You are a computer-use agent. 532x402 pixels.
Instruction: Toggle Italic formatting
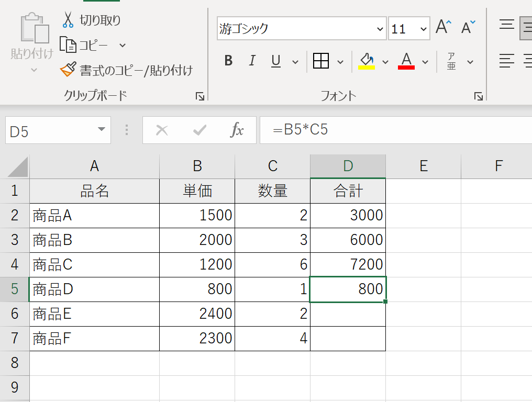252,61
